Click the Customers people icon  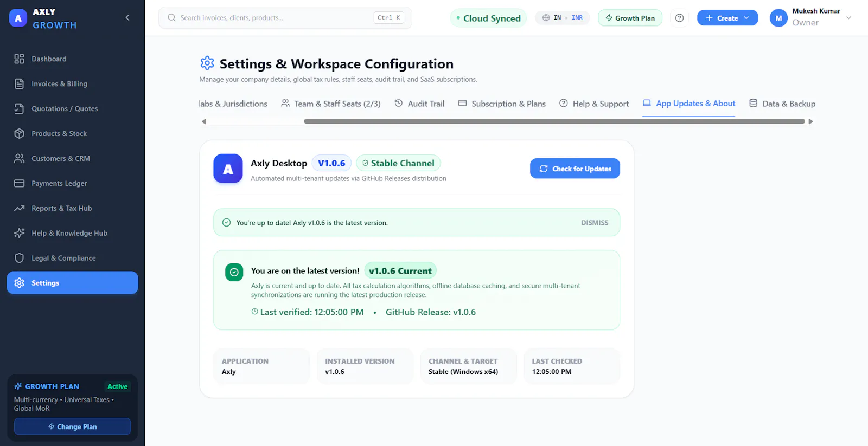20,159
